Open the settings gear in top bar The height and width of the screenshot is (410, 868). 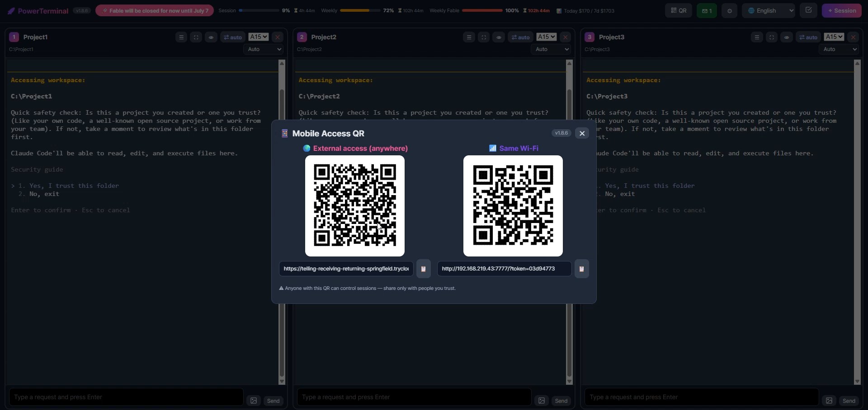click(x=730, y=10)
